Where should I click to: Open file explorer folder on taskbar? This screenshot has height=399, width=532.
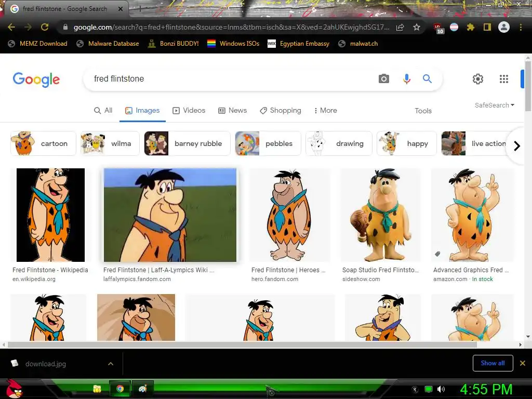[97, 389]
